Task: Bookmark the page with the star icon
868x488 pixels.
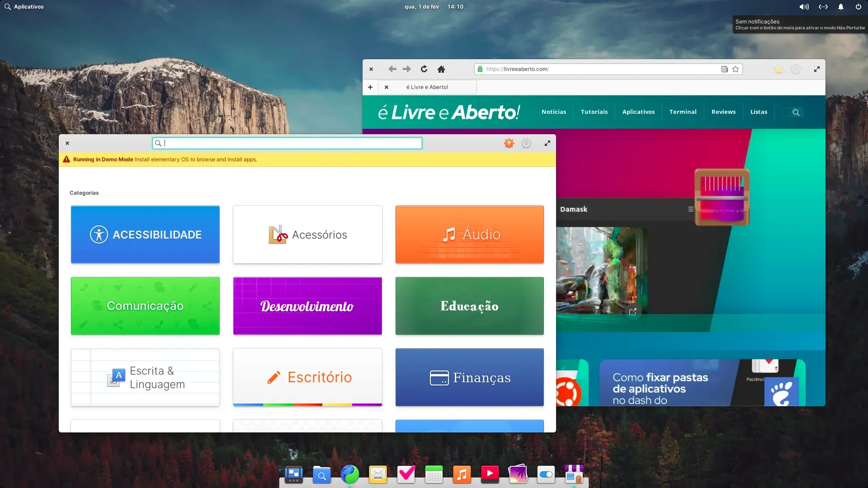Action: 736,69
